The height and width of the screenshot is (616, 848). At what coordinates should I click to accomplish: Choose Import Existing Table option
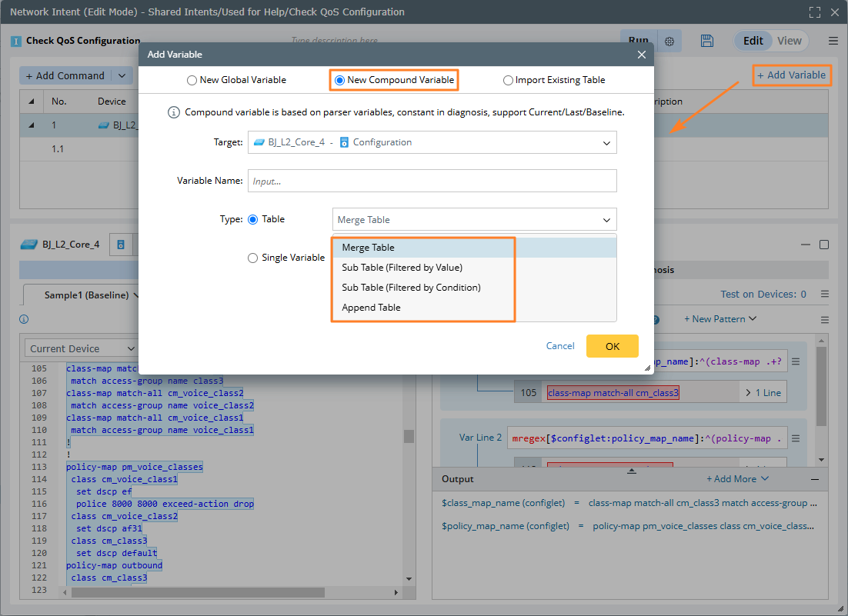[508, 80]
